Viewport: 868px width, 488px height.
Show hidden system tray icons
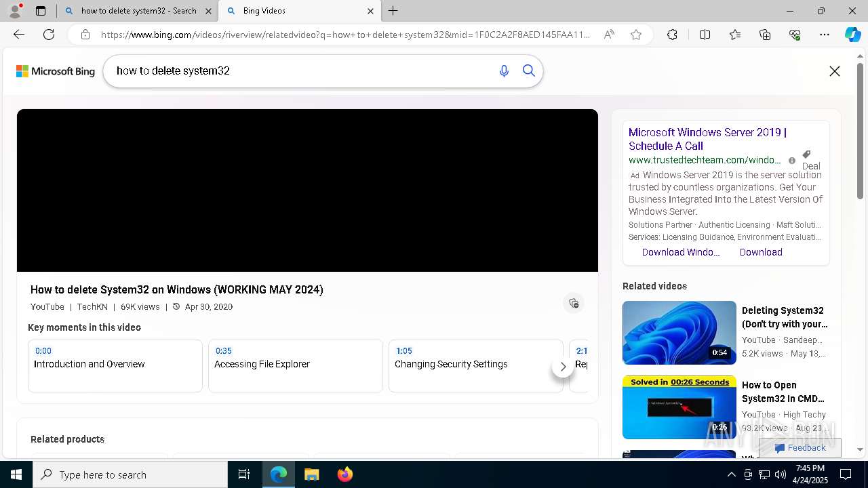(x=731, y=474)
